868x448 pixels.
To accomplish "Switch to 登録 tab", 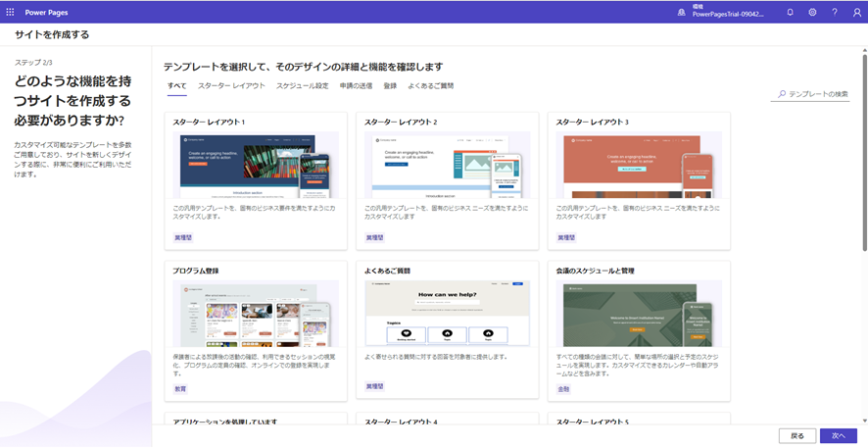I will (x=390, y=86).
